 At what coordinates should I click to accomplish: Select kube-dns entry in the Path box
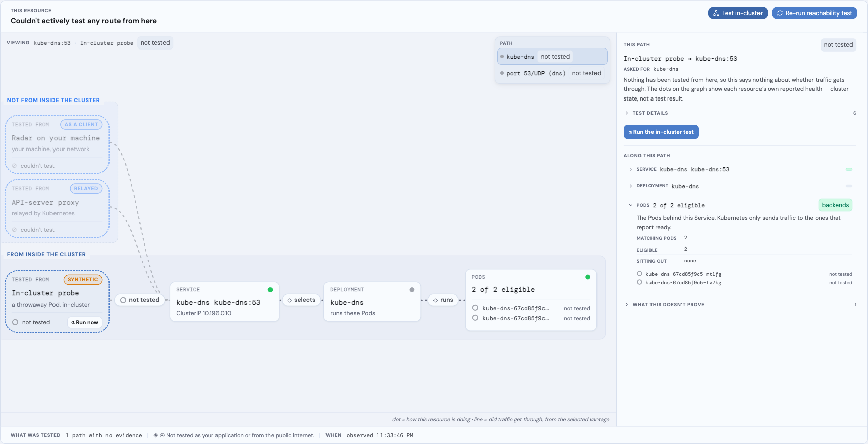click(x=552, y=57)
